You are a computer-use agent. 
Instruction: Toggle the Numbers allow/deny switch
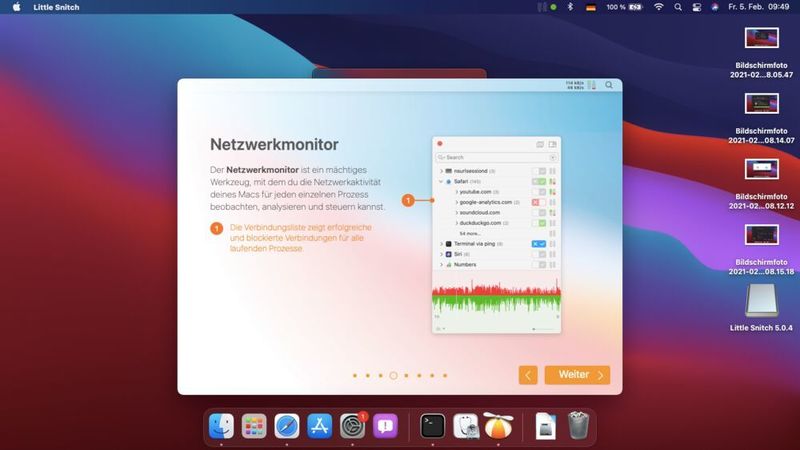click(539, 265)
